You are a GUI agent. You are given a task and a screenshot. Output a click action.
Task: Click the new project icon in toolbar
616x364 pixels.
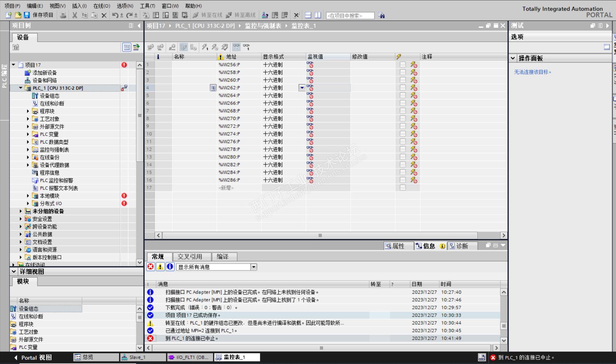point(9,15)
